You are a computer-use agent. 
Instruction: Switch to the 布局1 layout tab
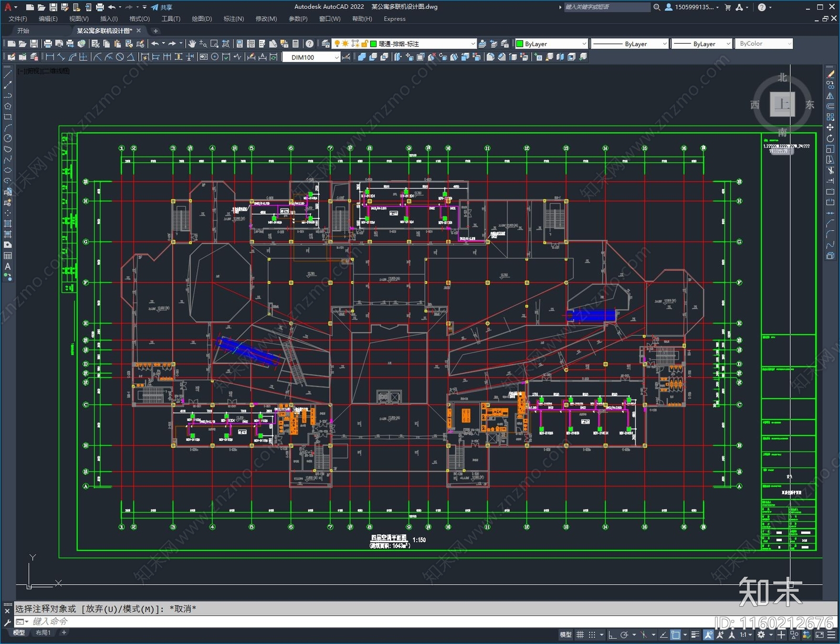pyautogui.click(x=43, y=632)
